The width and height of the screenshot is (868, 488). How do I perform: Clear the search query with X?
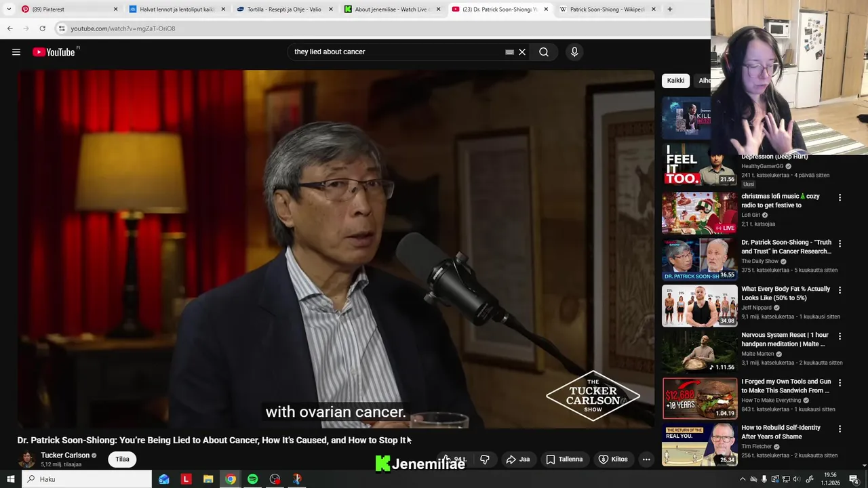(x=522, y=52)
